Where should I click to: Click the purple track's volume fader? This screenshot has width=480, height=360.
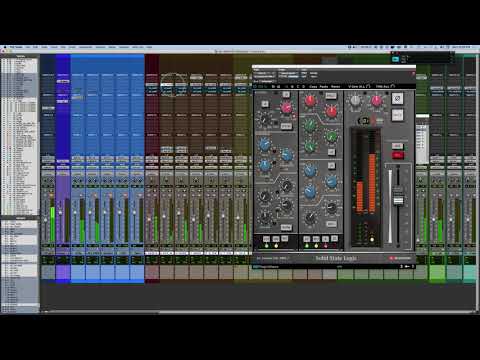point(60,213)
